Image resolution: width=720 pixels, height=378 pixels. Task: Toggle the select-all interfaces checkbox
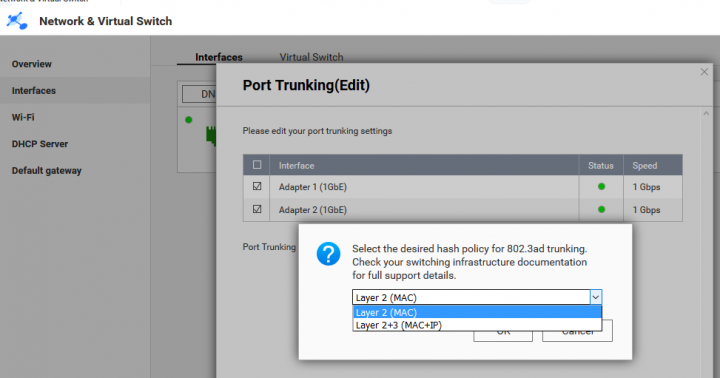257,165
